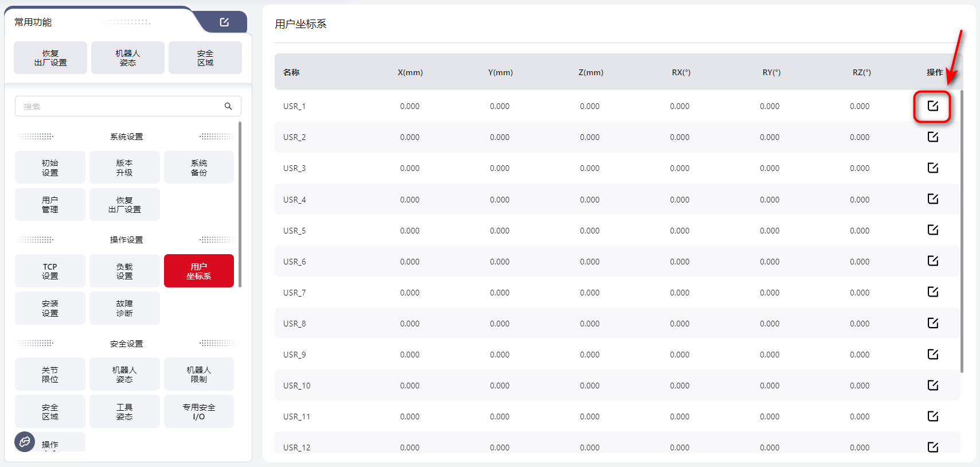980x467 pixels.
Task: Open the editor for USR_10
Action: tap(932, 385)
